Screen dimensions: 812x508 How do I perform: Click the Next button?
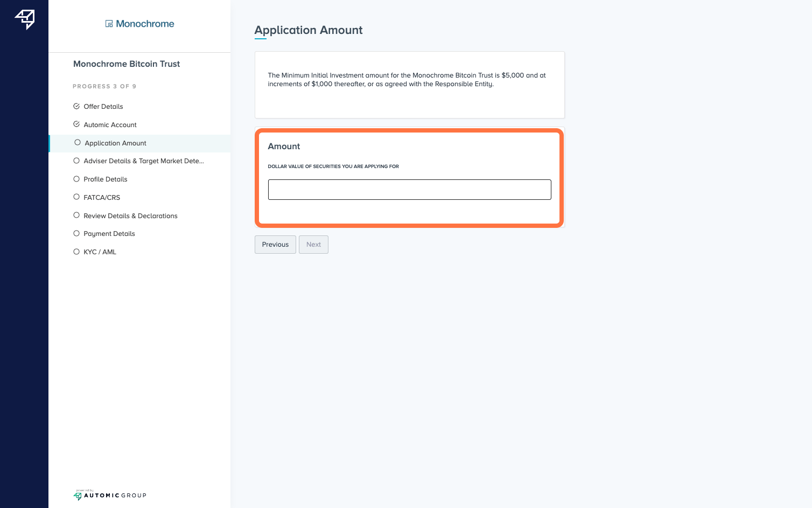point(313,245)
